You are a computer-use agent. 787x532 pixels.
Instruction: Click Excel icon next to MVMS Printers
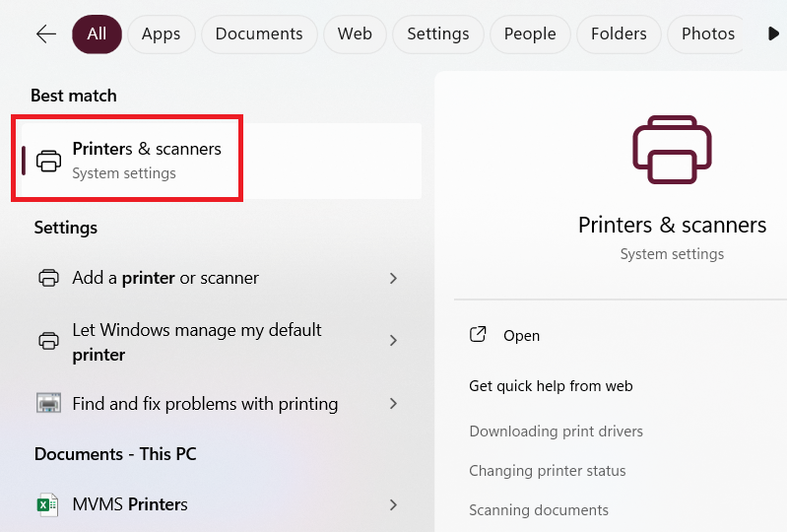(48, 504)
